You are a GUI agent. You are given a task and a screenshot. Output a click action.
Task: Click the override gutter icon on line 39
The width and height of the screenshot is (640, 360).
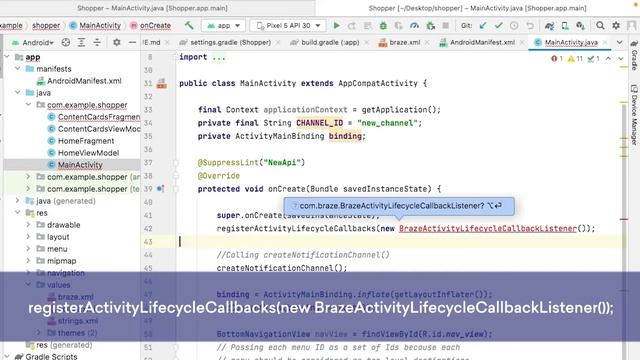[x=161, y=189]
